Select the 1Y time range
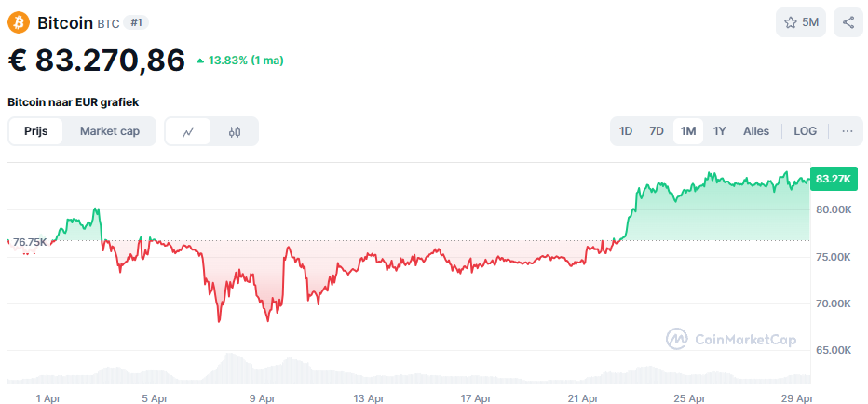This screenshot has height=404, width=868. [x=720, y=131]
